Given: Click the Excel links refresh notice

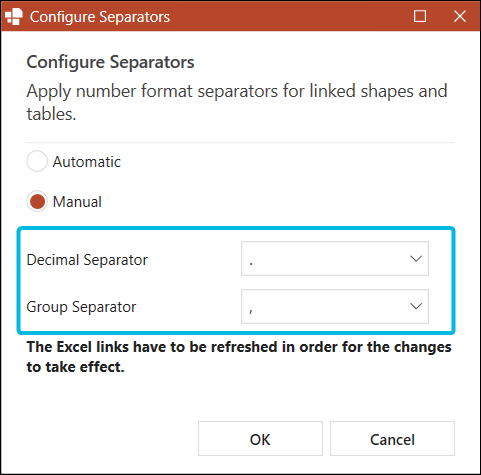Looking at the screenshot, I should (x=239, y=357).
